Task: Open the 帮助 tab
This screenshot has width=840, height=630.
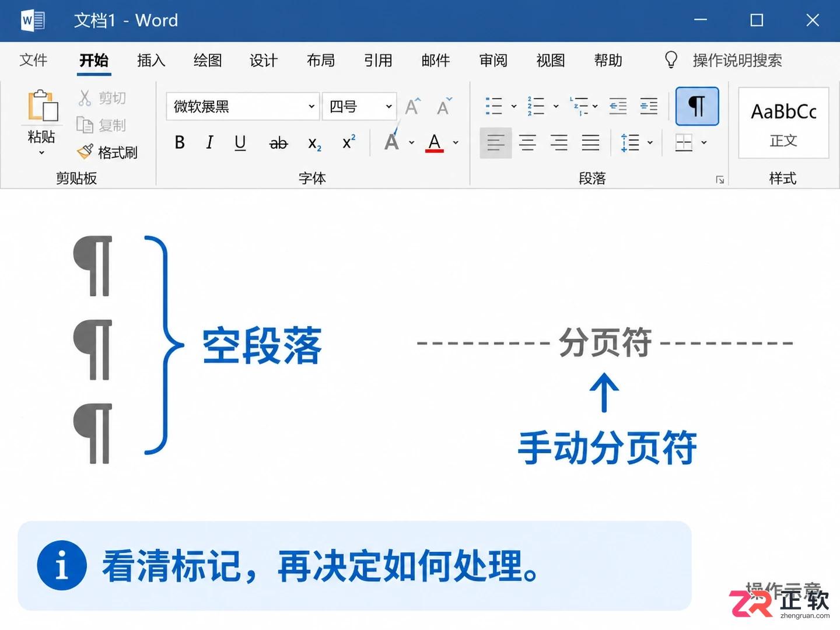Action: point(608,60)
